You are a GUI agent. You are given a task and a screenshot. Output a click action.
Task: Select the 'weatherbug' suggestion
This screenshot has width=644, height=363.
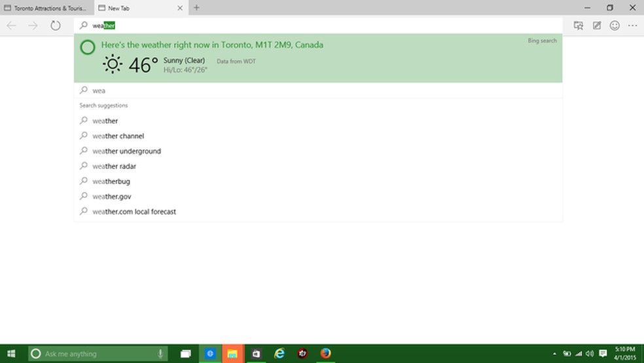click(318, 181)
